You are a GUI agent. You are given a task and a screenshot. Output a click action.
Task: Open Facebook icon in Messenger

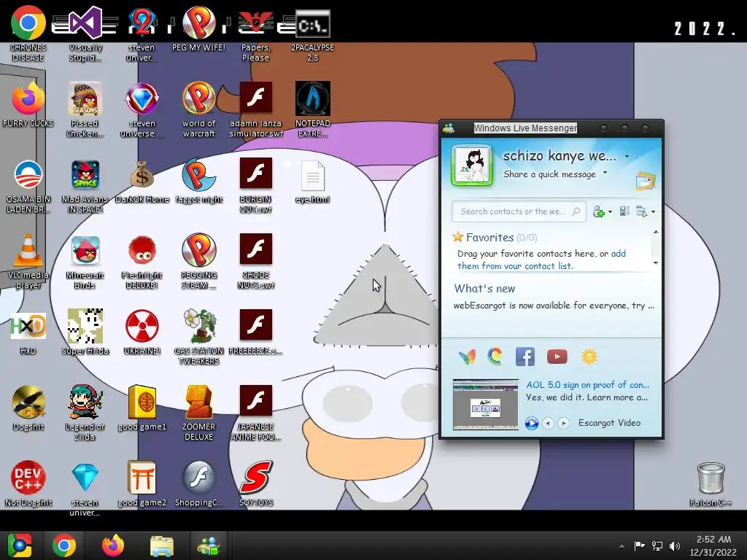point(525,357)
